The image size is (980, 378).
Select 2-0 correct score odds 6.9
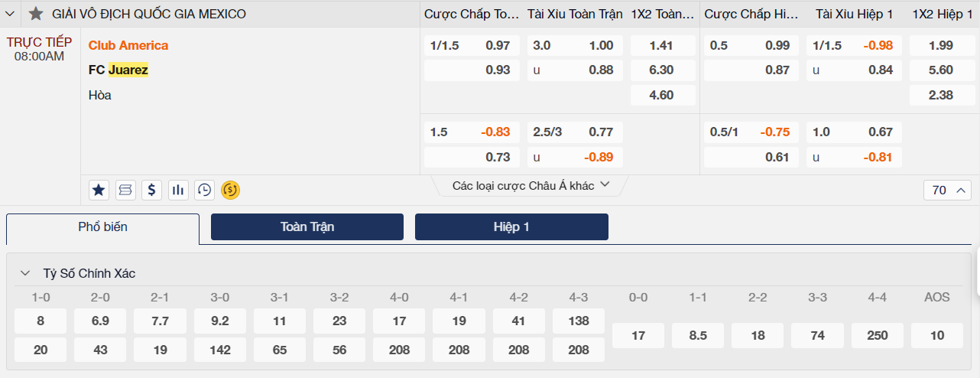pos(100,321)
